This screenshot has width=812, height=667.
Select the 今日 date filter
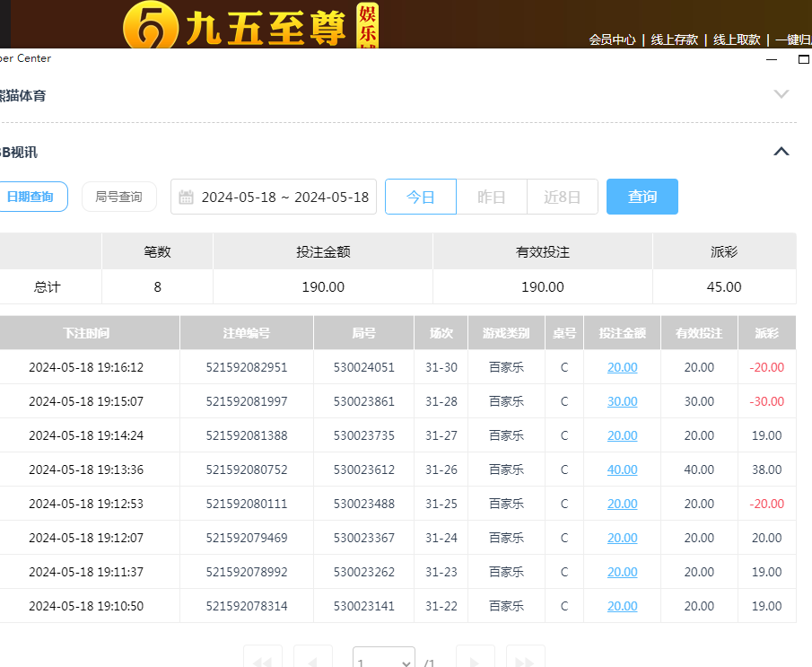421,197
